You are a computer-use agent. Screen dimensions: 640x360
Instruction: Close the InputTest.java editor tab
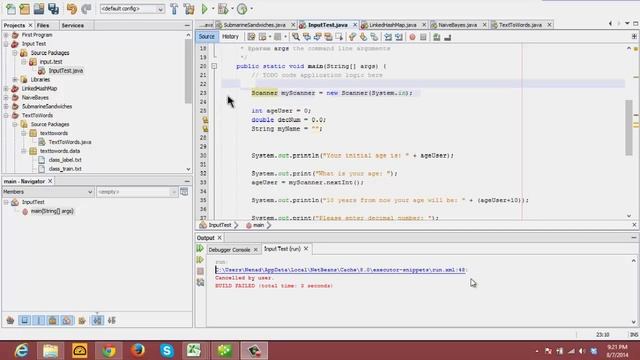pos(355,25)
